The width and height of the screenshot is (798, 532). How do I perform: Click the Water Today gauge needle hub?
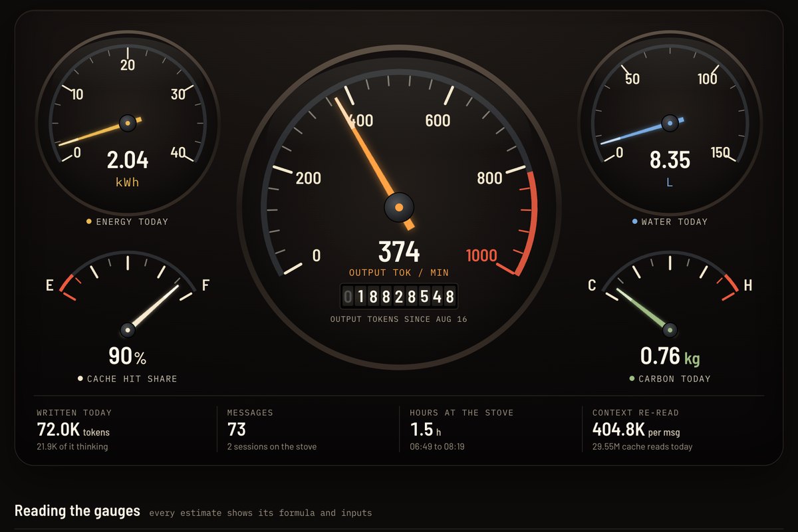(x=670, y=123)
